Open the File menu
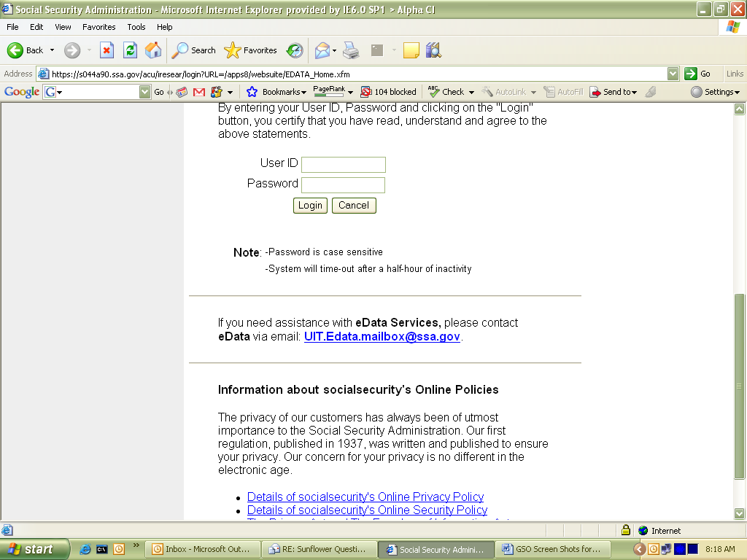This screenshot has width=747, height=560. coord(12,27)
